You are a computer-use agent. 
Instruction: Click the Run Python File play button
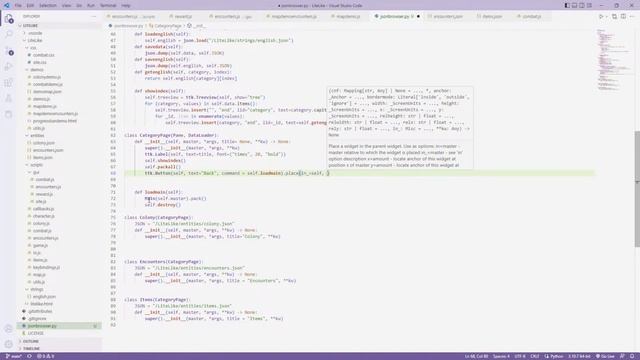coord(601,16)
